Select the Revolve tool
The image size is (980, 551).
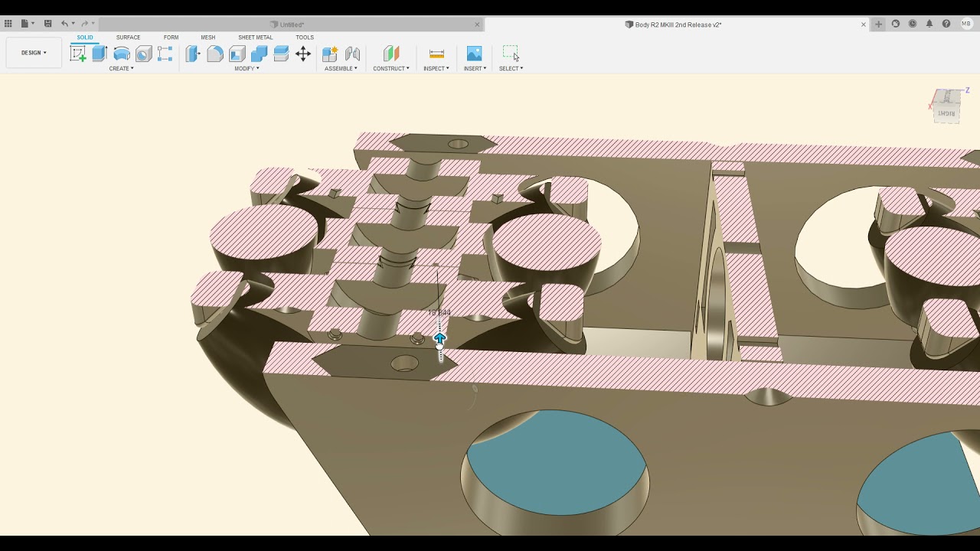point(122,54)
